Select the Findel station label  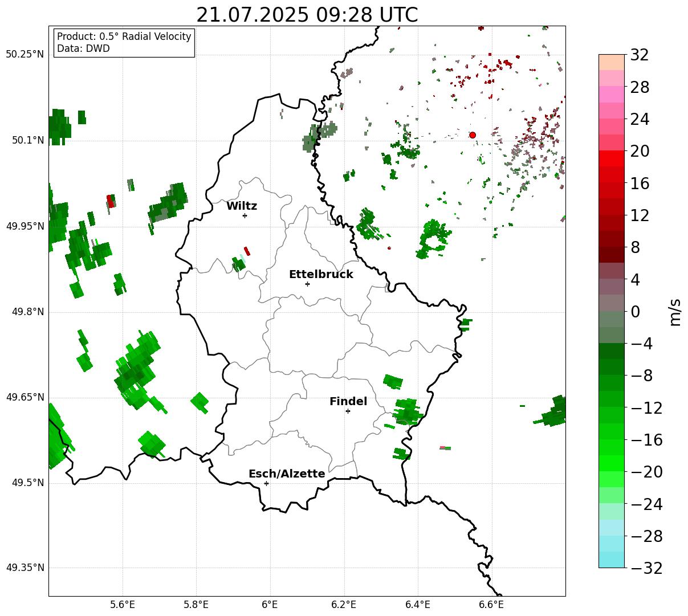point(348,402)
